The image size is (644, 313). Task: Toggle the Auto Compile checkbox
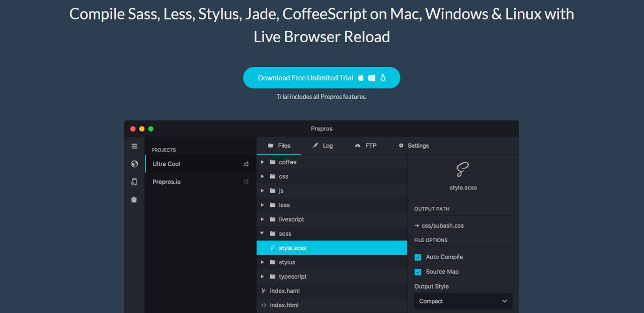418,257
